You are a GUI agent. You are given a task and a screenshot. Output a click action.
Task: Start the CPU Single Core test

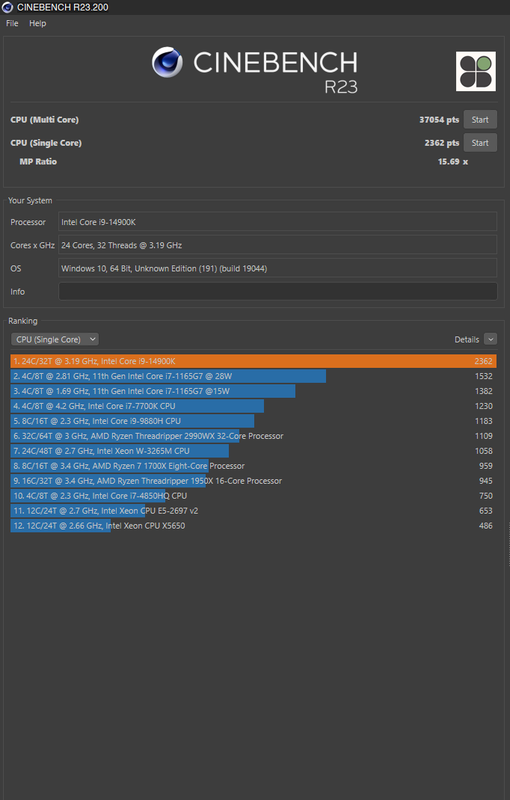pyautogui.click(x=480, y=143)
